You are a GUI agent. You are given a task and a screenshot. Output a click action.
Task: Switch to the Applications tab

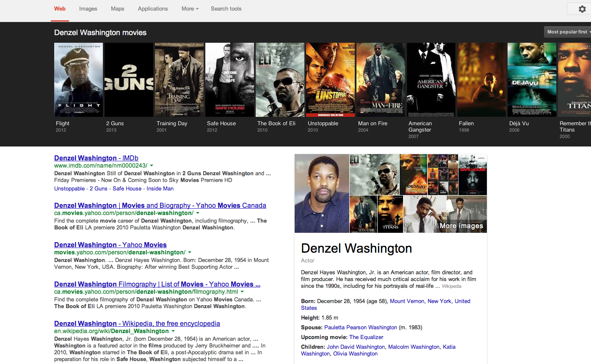153,8
